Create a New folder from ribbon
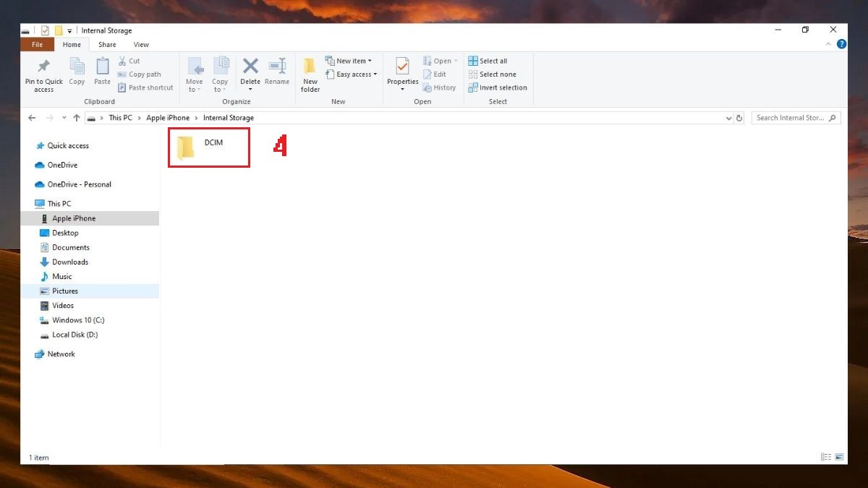This screenshot has width=868, height=488. coord(310,74)
